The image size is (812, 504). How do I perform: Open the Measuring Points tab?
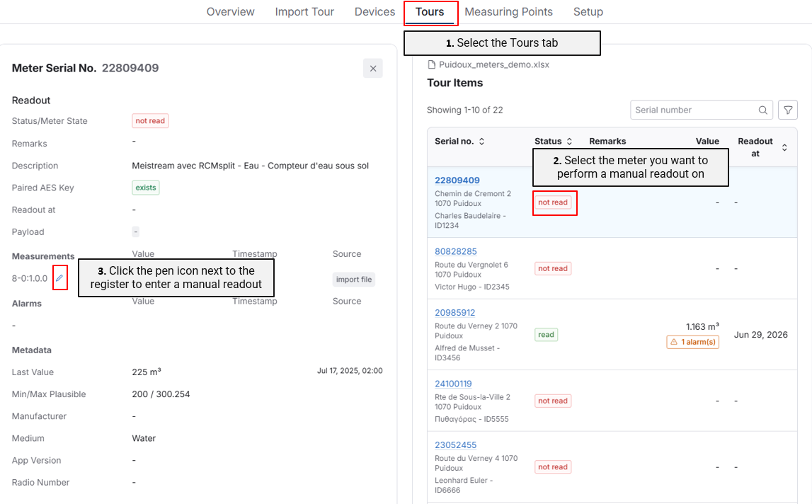(508, 12)
